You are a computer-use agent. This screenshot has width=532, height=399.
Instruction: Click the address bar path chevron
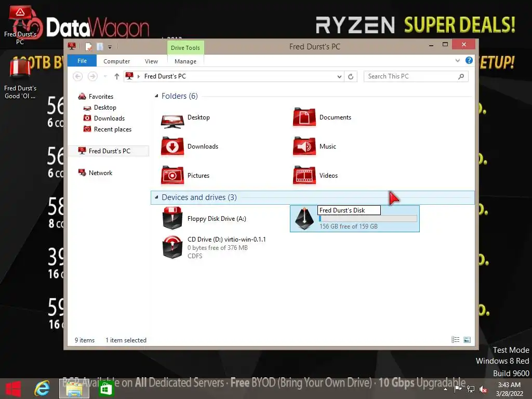[138, 76]
